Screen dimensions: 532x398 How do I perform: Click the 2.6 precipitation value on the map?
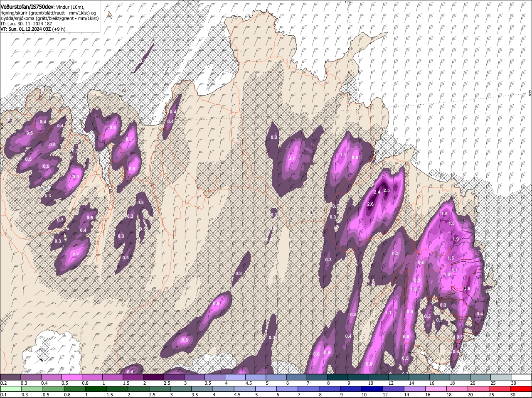click(371, 204)
